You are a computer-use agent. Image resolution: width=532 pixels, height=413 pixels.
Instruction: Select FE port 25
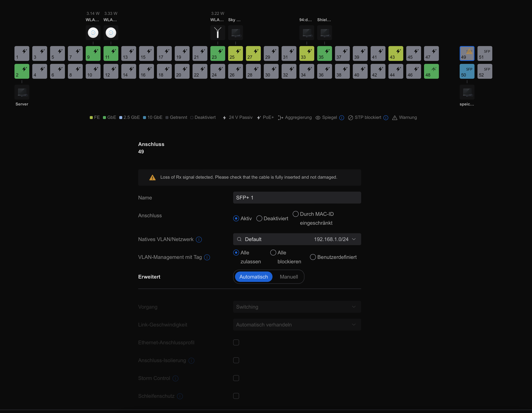click(x=235, y=53)
